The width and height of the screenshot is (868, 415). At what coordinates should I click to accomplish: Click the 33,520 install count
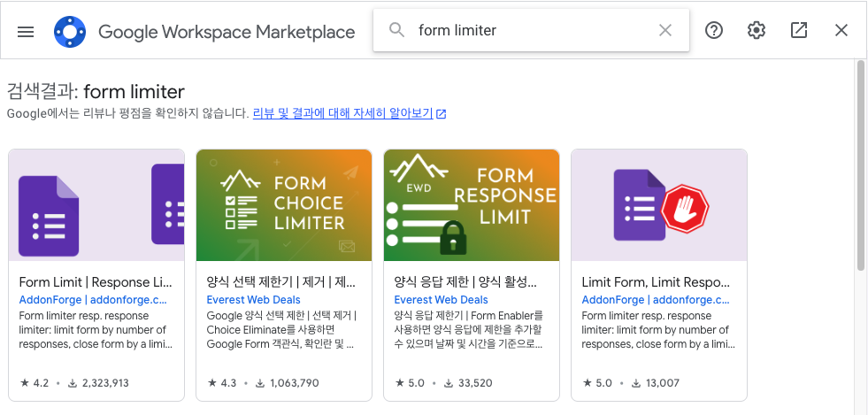[x=468, y=383]
